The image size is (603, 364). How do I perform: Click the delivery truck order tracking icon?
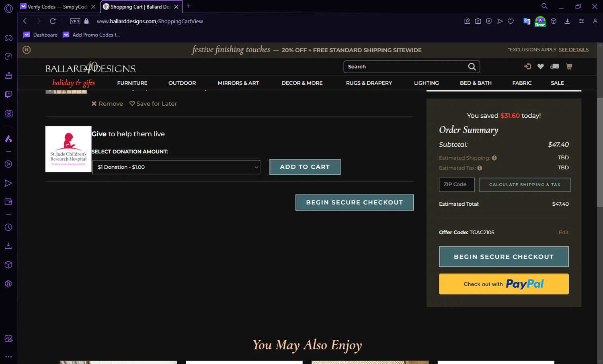pyautogui.click(x=554, y=67)
